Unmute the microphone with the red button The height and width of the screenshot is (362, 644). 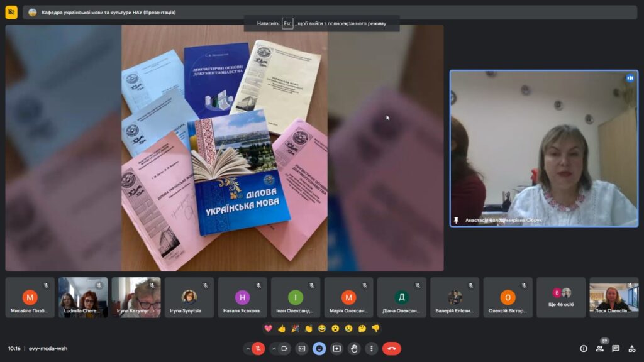[x=258, y=348]
